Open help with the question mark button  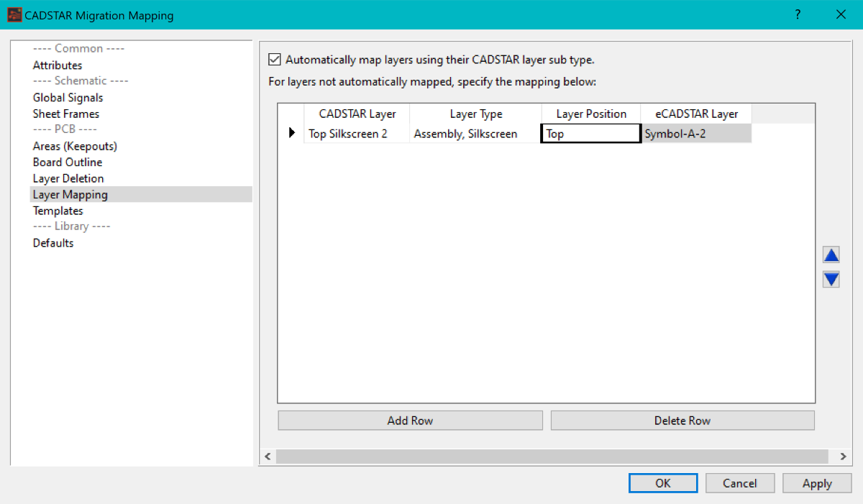pyautogui.click(x=798, y=14)
